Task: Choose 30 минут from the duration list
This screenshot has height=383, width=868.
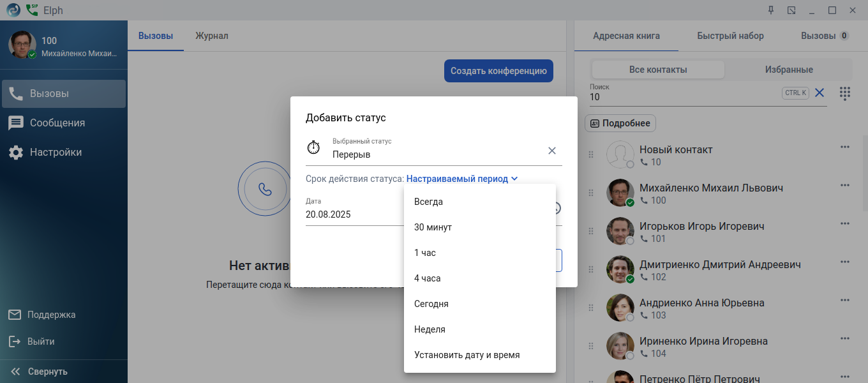Action: (433, 227)
